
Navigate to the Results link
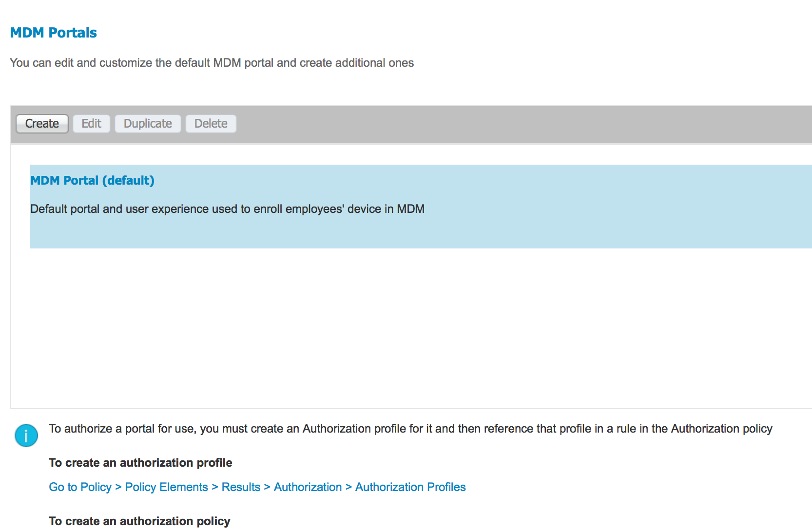tap(241, 487)
